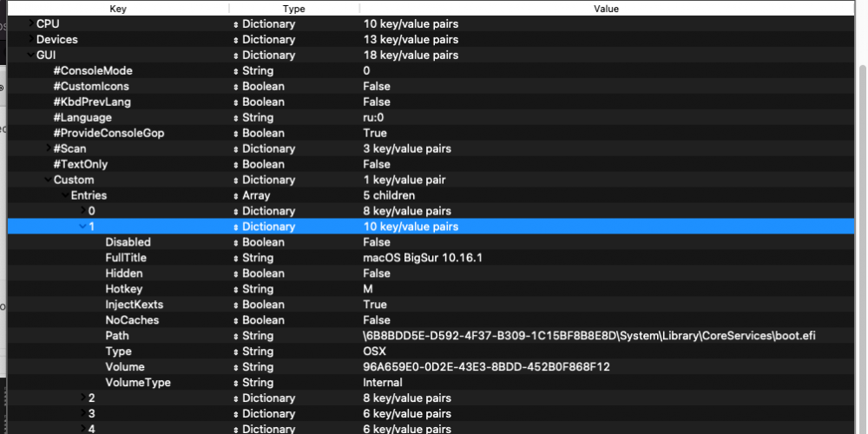Click the value 'ru:0' for #Language
The image size is (868, 434).
(373, 117)
